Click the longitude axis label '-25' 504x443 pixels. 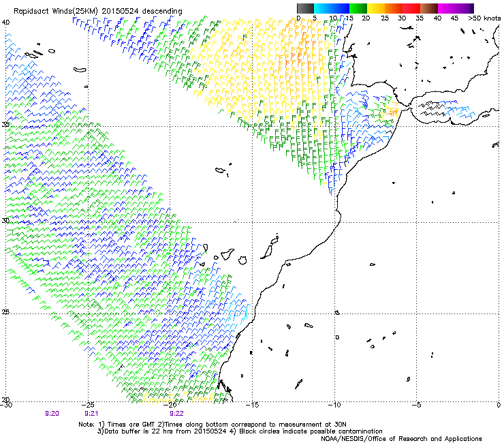click(88, 405)
